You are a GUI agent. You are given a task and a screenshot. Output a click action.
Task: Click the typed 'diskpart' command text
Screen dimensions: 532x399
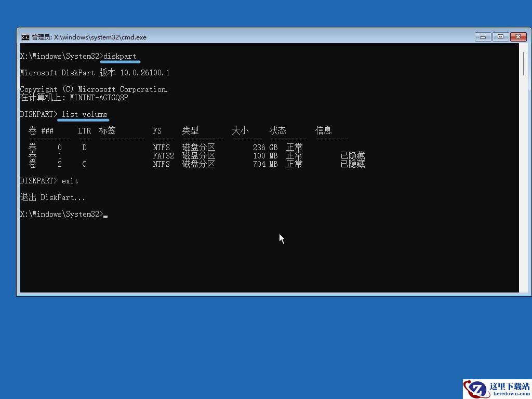click(x=120, y=56)
